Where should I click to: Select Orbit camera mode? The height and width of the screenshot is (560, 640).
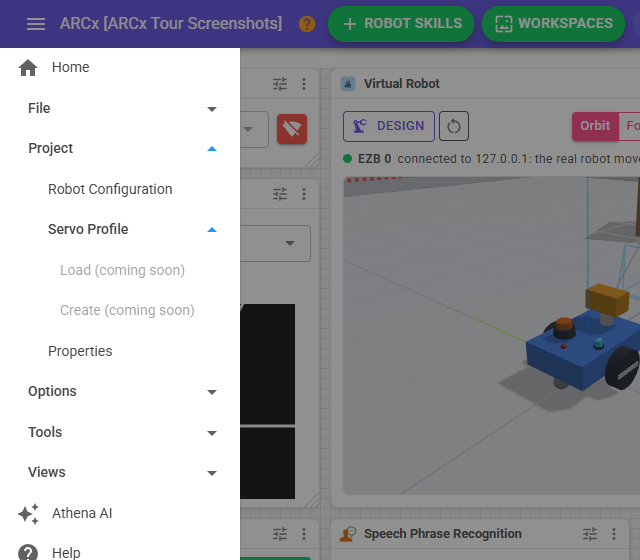coord(595,126)
